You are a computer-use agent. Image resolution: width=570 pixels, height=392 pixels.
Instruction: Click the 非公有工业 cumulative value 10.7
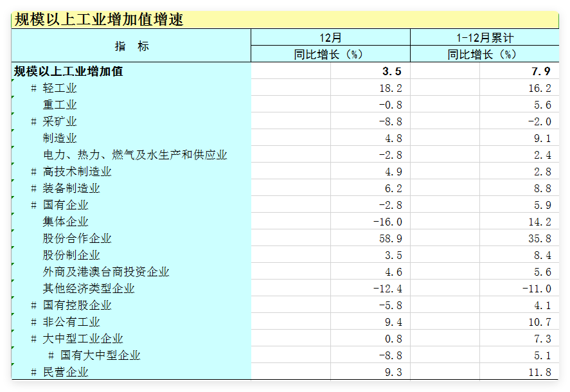(x=539, y=322)
